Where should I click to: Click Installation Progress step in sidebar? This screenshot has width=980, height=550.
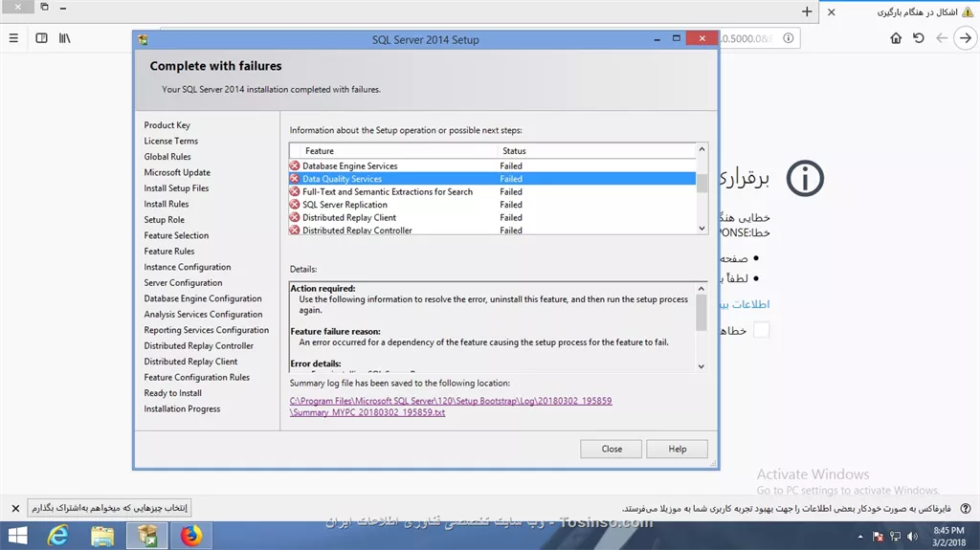pyautogui.click(x=182, y=408)
